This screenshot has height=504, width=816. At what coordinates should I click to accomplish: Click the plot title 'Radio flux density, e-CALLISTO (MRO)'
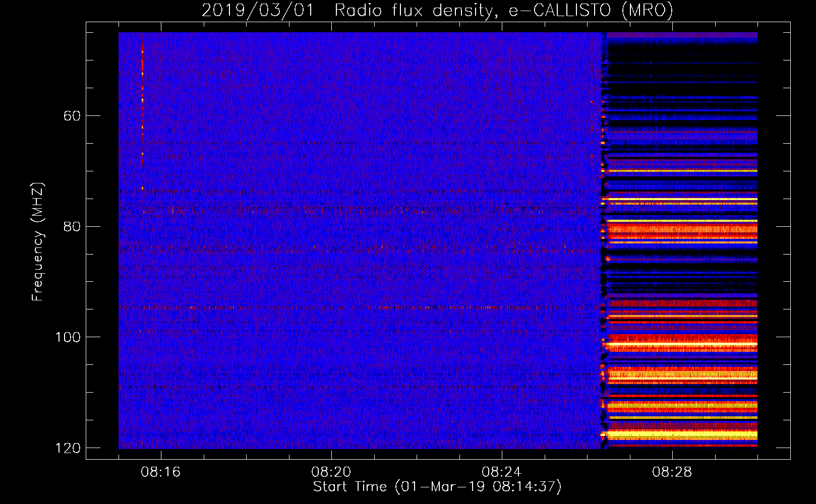[x=503, y=11]
